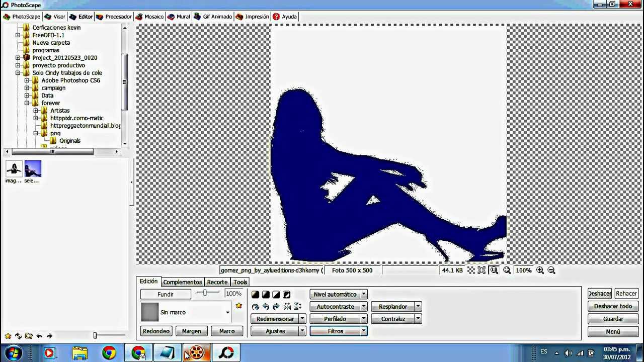
Task: Select the Edición tab
Action: pyautogui.click(x=148, y=282)
